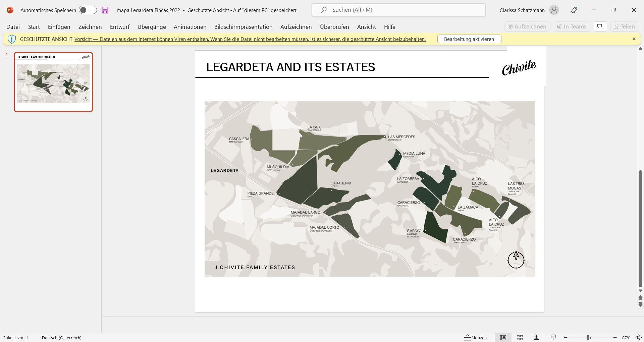The height and width of the screenshot is (342, 644).
Task: Click the PowerPoint app icon in title bar
Action: [10, 10]
